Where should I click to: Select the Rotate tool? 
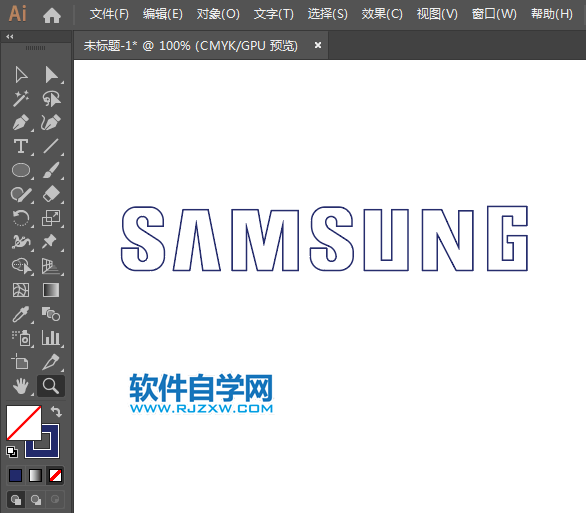(x=21, y=218)
